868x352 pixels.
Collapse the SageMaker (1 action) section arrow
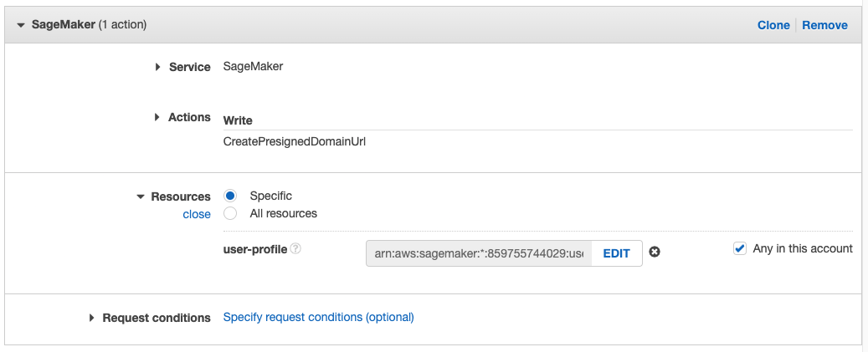pos(21,25)
